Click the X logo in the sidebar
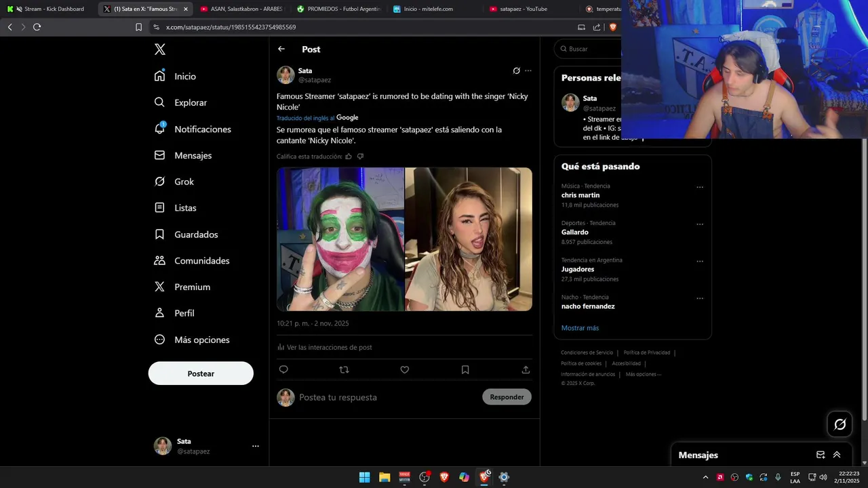868x488 pixels. pyautogui.click(x=159, y=49)
